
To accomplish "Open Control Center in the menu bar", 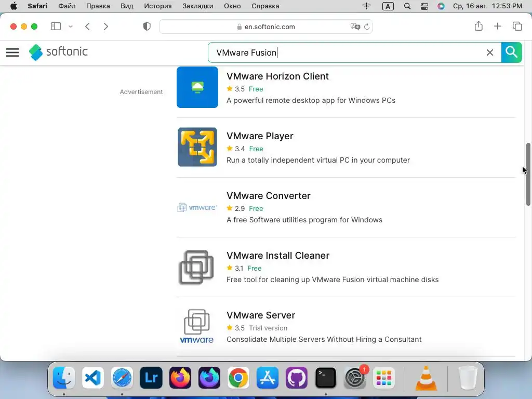I will (424, 6).
